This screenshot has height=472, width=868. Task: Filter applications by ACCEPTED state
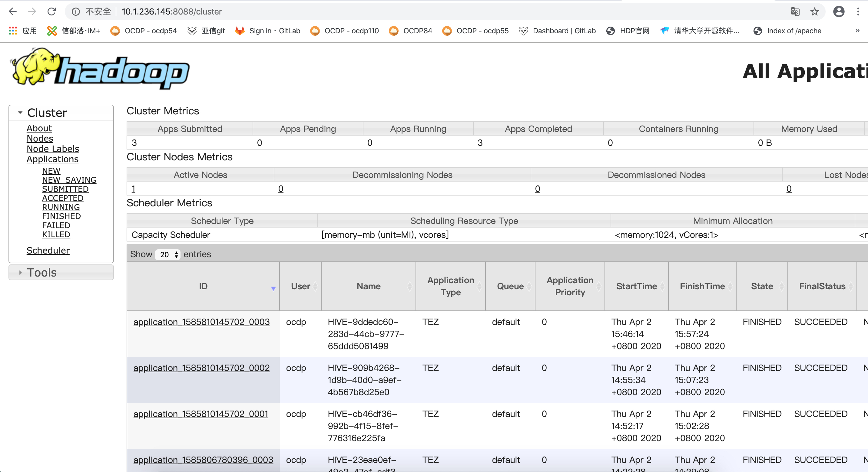click(63, 198)
